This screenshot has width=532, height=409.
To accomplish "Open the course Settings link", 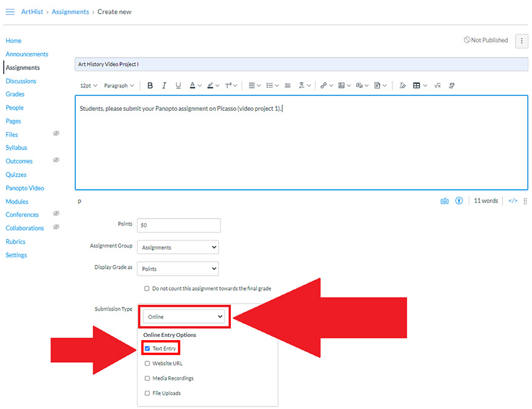I will pos(16,256).
